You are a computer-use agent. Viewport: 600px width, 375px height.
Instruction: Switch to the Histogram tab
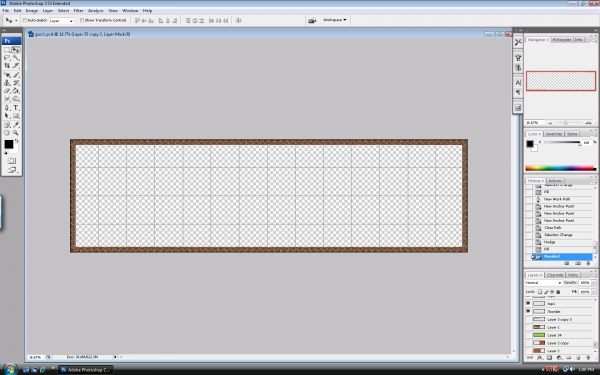coord(561,40)
